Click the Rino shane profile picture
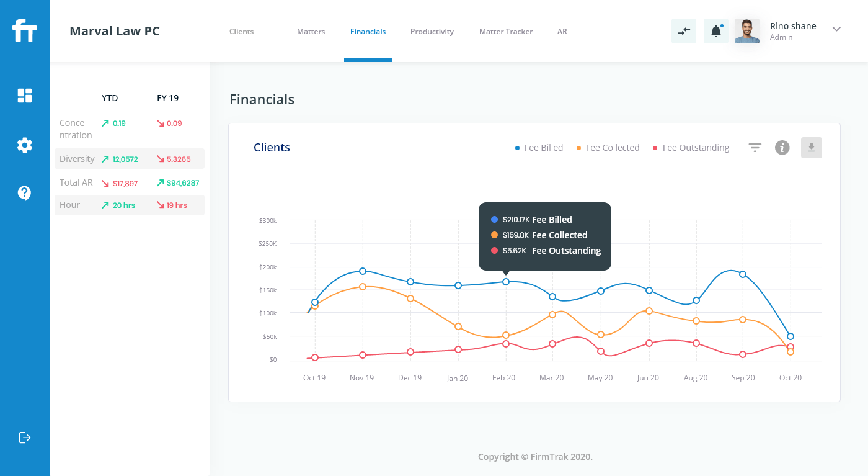 click(747, 30)
